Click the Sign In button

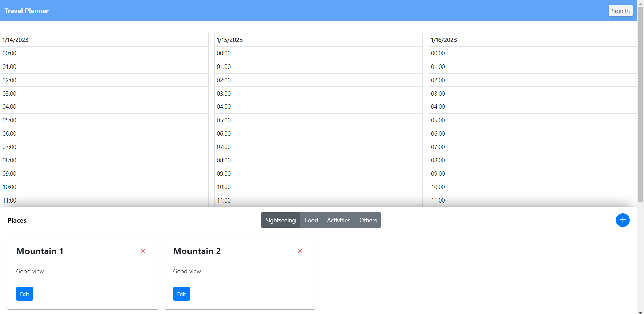[620, 10]
